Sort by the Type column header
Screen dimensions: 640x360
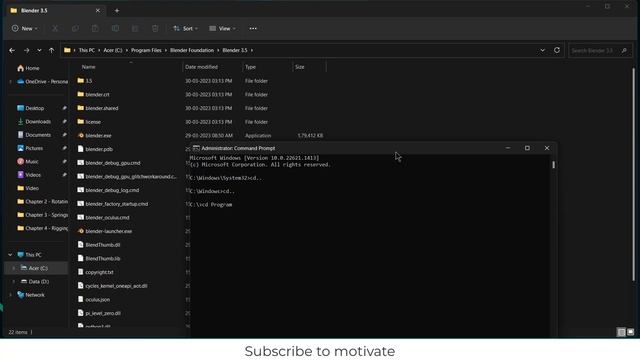pyautogui.click(x=250, y=67)
